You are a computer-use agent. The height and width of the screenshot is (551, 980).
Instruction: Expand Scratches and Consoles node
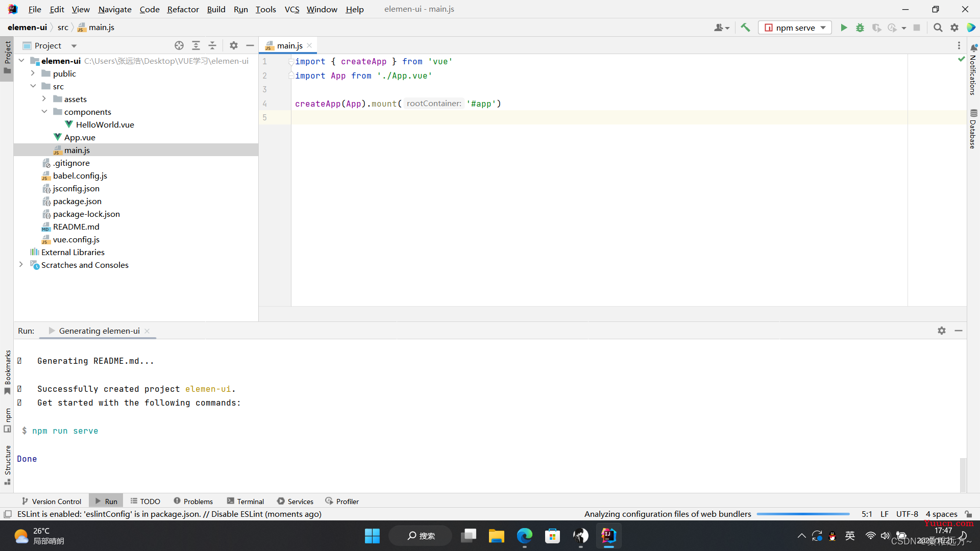pyautogui.click(x=21, y=265)
